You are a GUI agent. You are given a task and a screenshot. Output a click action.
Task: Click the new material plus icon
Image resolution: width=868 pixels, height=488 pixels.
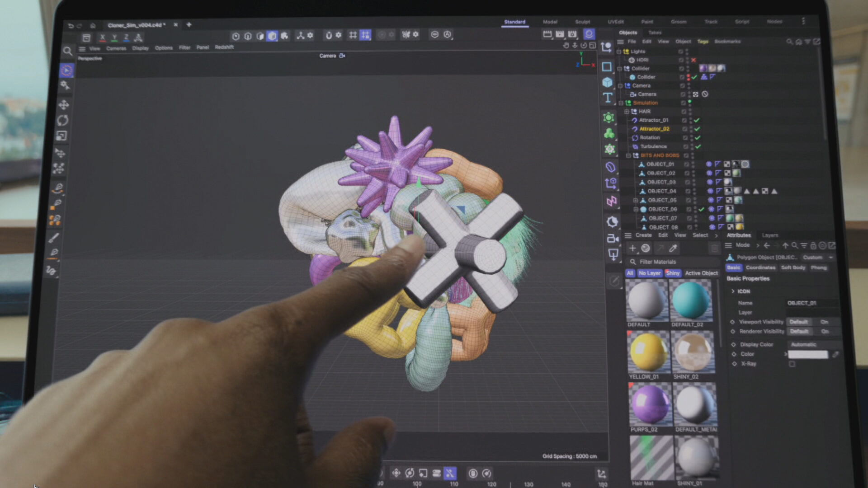[x=632, y=248]
